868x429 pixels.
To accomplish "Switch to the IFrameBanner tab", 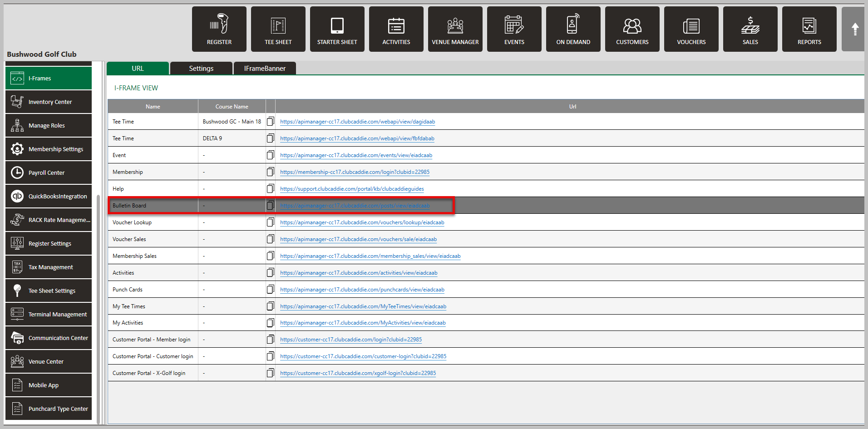I will tap(265, 68).
